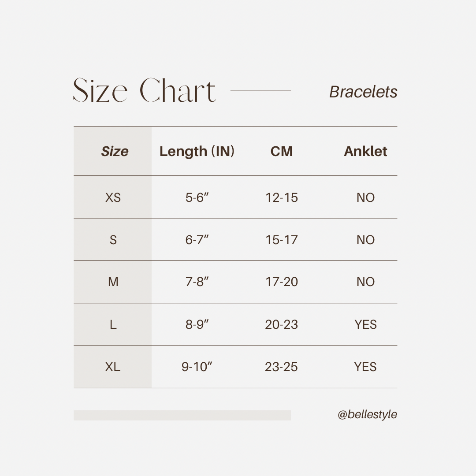Select the Anklet "YES" in L row

click(x=365, y=324)
